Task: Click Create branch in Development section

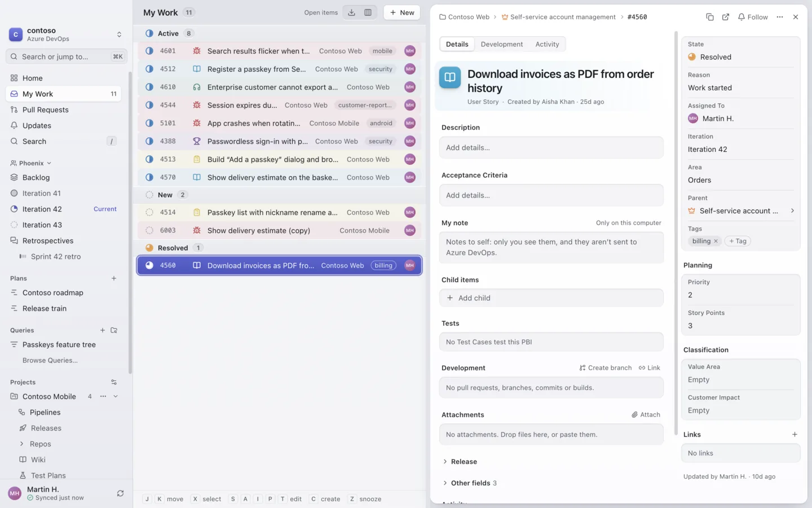Action: pos(606,368)
